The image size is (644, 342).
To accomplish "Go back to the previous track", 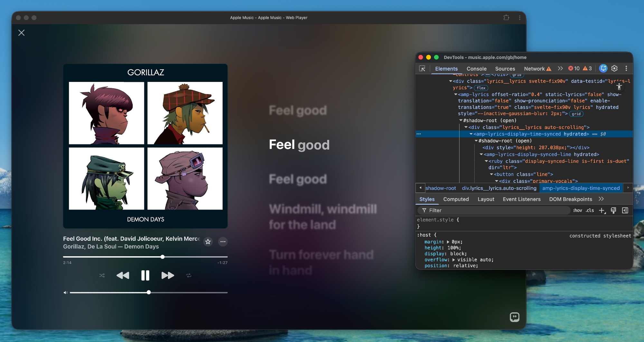I will tap(123, 276).
